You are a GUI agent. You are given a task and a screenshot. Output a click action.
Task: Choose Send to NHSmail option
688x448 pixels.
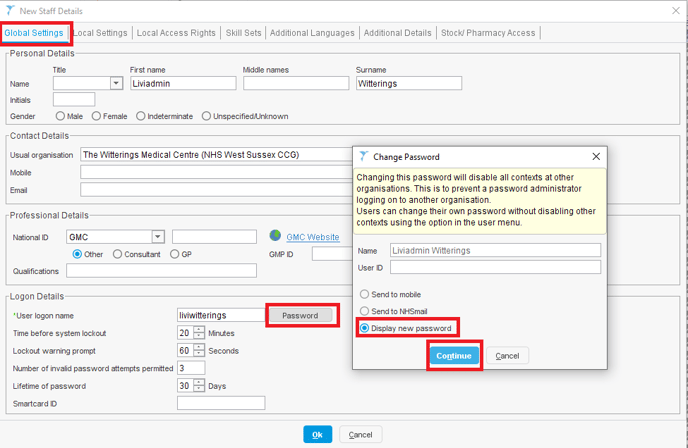(x=365, y=312)
